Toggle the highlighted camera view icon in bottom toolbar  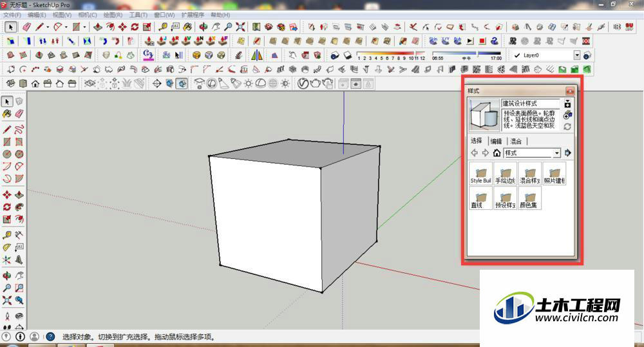(x=182, y=84)
